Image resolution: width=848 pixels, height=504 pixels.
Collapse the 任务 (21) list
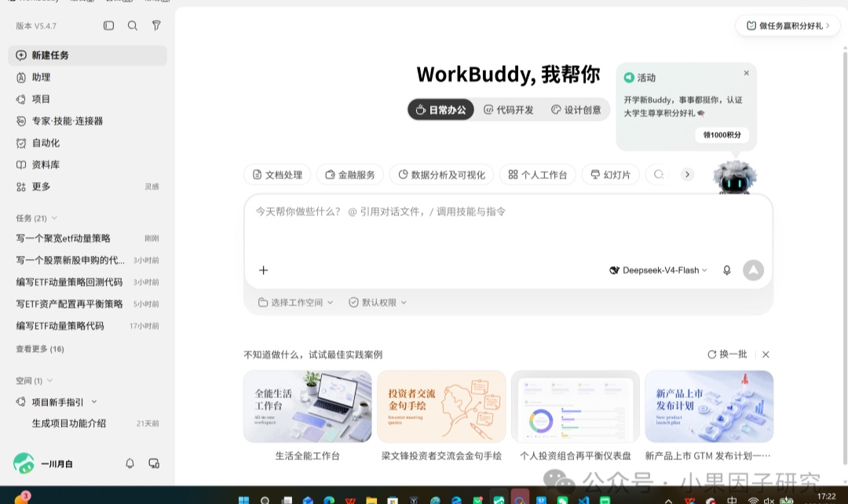(x=36, y=218)
